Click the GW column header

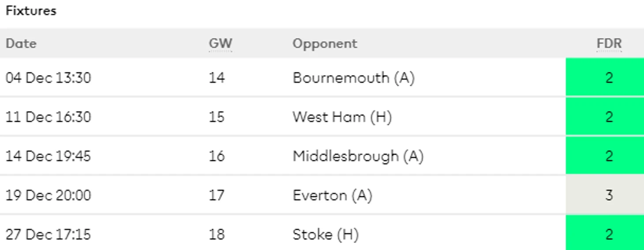(x=220, y=44)
